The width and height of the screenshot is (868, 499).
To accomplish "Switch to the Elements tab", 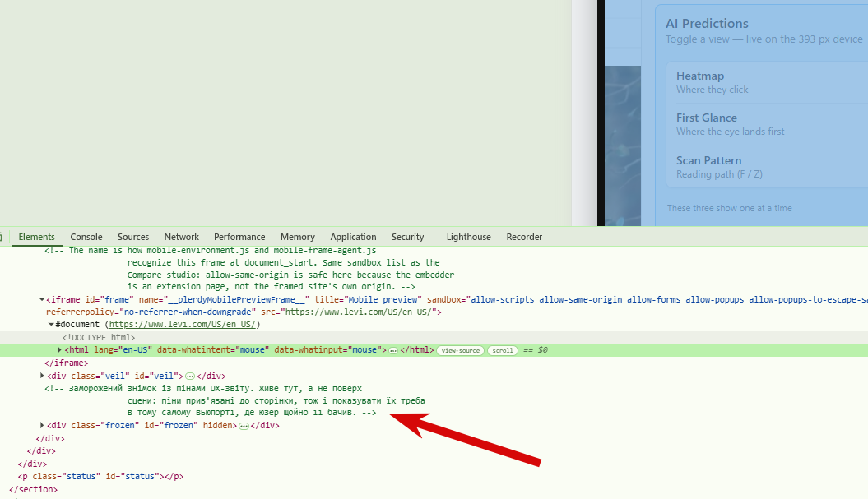I will (x=36, y=237).
